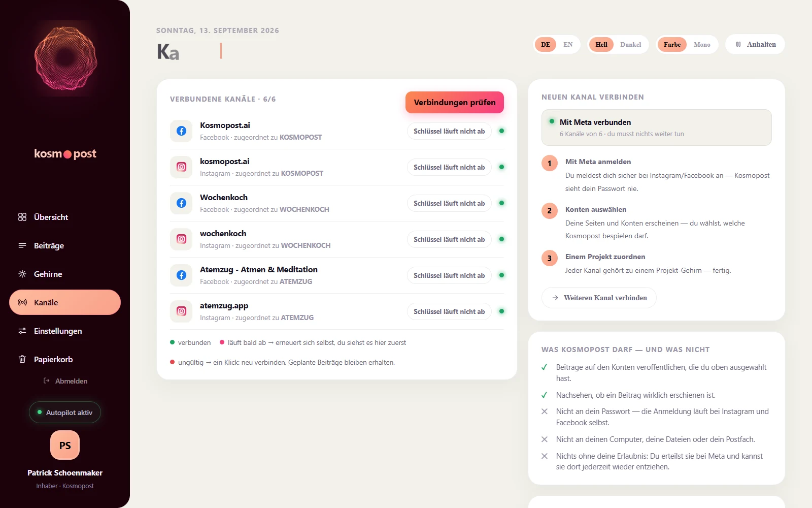Click the Mit Meta verbunden status card

pyautogui.click(x=657, y=128)
